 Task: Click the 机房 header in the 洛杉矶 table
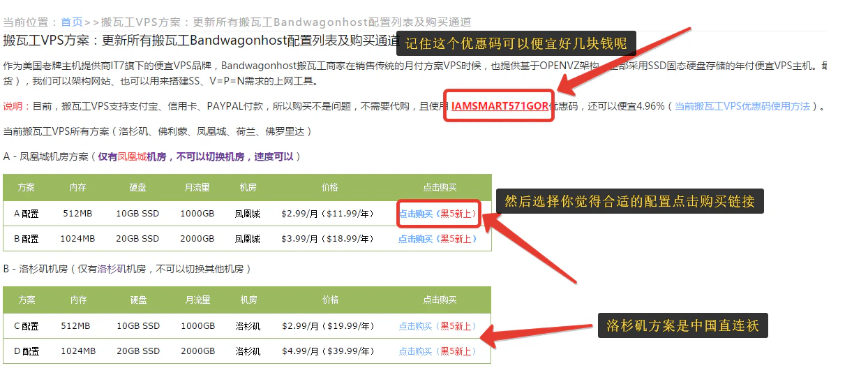pyautogui.click(x=248, y=300)
